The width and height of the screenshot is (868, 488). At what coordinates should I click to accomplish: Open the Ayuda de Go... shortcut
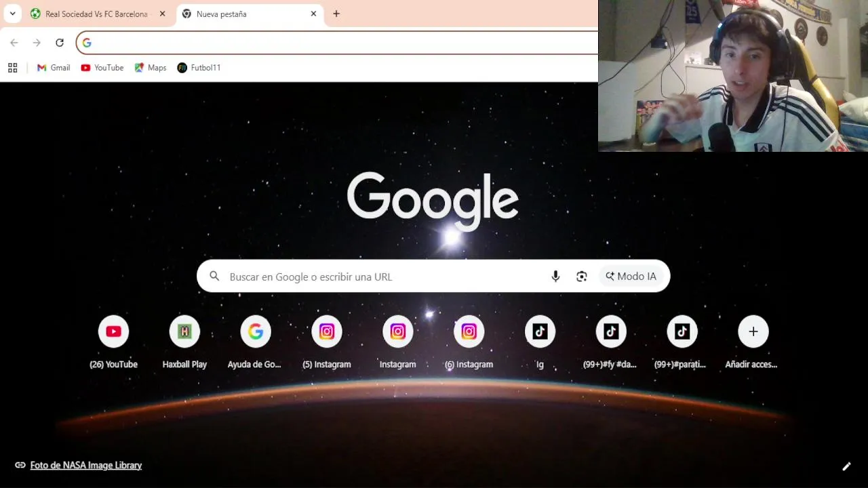pyautogui.click(x=256, y=342)
